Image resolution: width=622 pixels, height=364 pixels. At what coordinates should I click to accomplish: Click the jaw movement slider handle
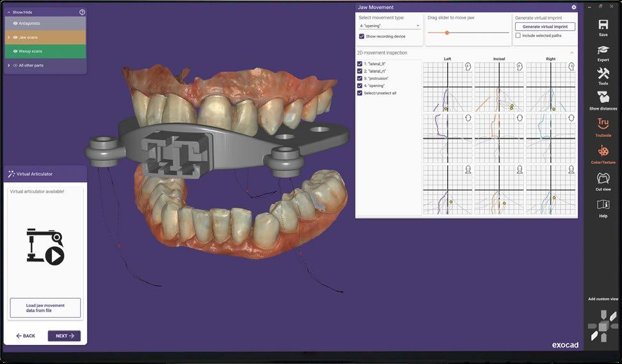pos(446,33)
